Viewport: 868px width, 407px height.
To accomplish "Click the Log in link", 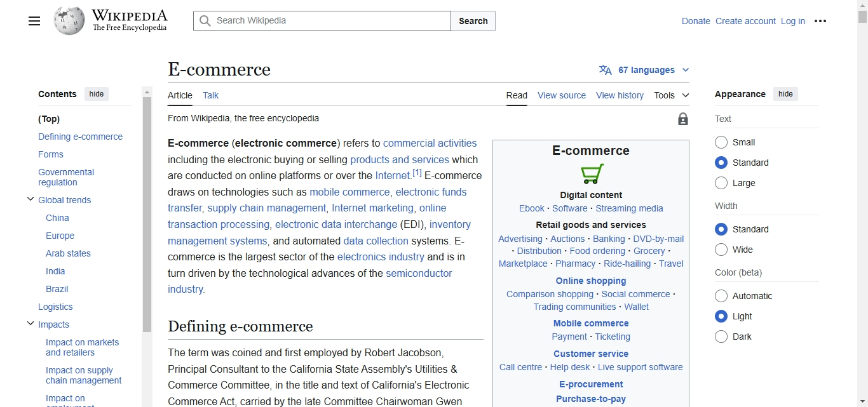I will (x=793, y=21).
